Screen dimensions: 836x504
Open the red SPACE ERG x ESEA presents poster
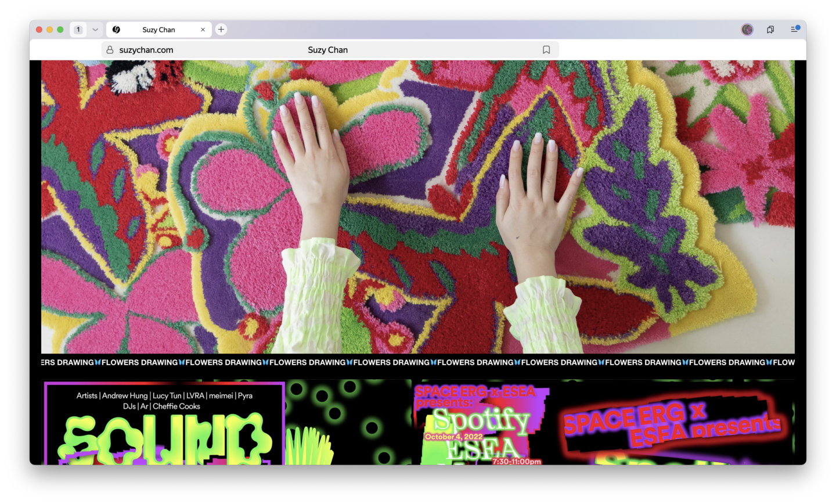tap(673, 423)
